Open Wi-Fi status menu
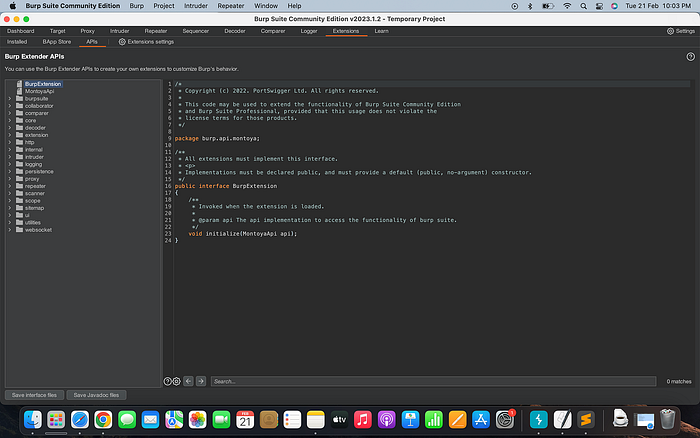700x438 pixels. click(x=567, y=6)
